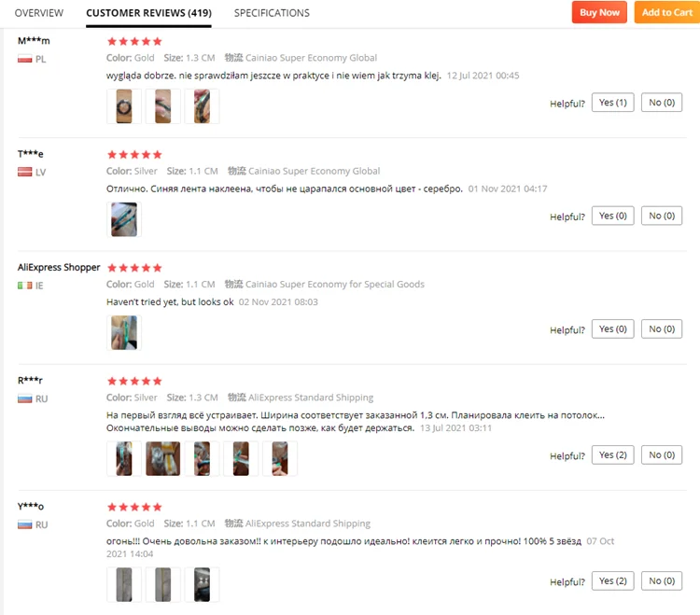Click Yes (0) on T***e's review
This screenshot has width=700, height=615.
click(612, 216)
